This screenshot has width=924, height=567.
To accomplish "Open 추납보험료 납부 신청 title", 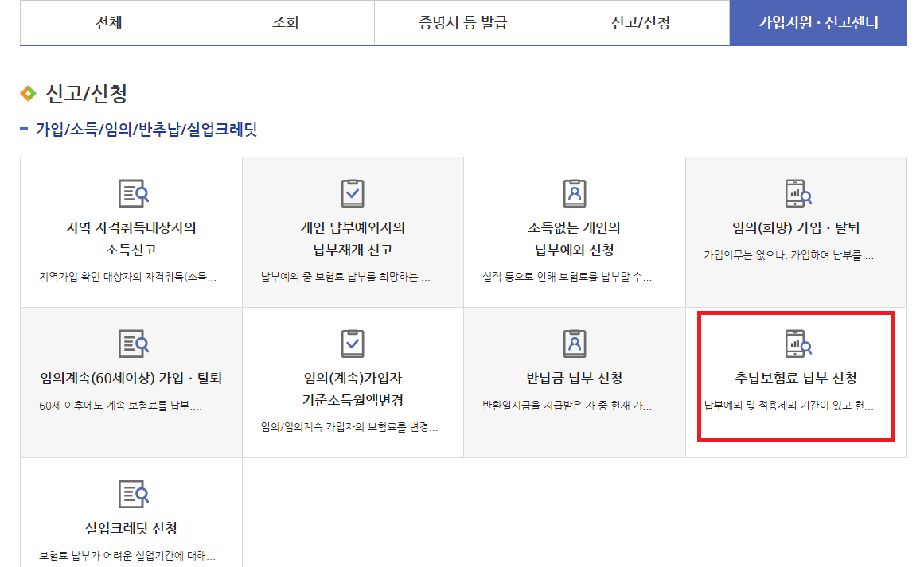I will [796, 378].
